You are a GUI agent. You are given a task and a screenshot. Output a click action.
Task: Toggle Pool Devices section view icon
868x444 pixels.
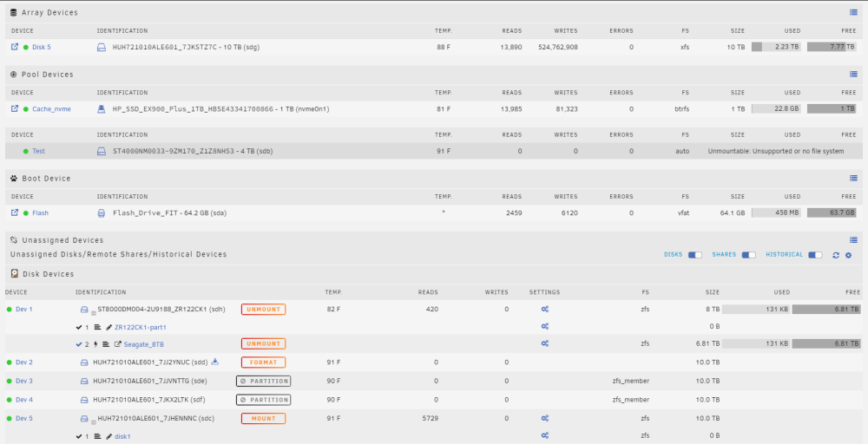[853, 74]
